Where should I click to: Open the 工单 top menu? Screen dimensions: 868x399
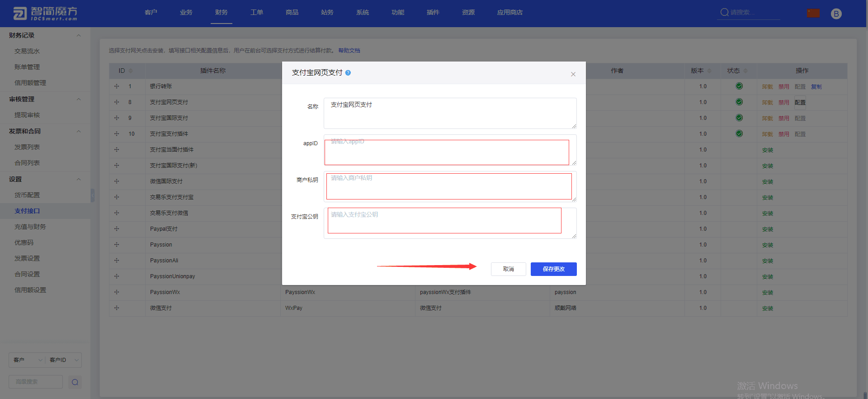click(257, 13)
